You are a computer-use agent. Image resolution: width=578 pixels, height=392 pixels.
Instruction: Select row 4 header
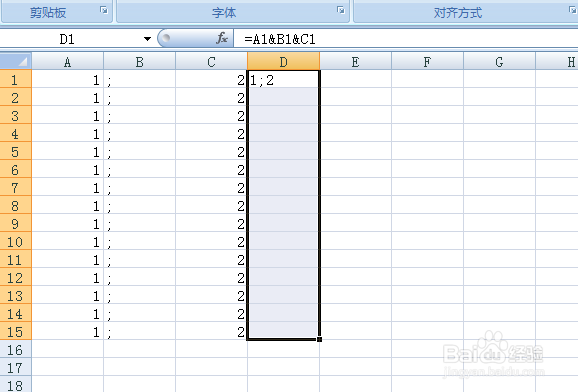click(15, 133)
